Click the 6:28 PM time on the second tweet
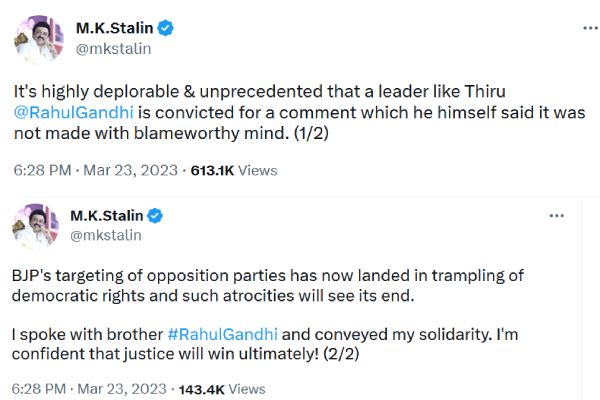The height and width of the screenshot is (400, 600). tap(38, 388)
